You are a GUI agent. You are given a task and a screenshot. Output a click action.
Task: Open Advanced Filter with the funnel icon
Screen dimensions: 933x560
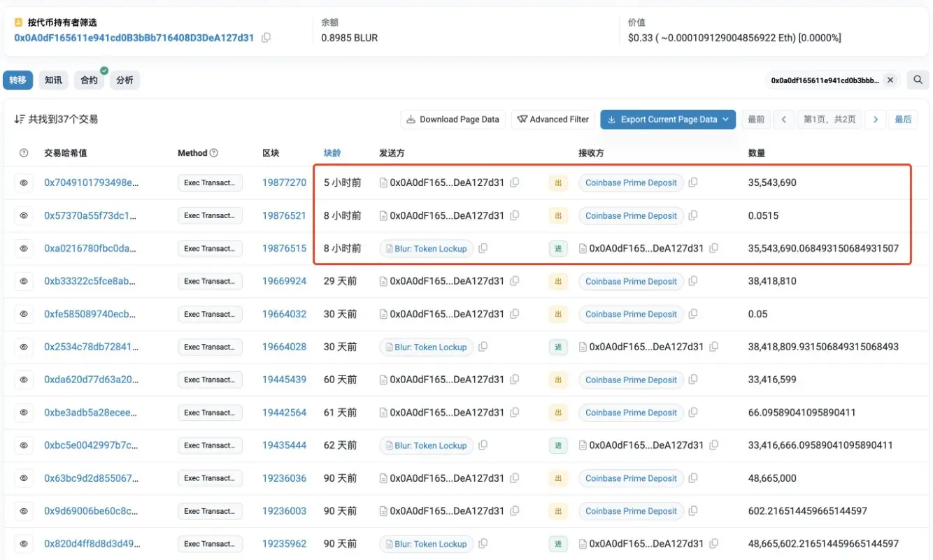[553, 119]
